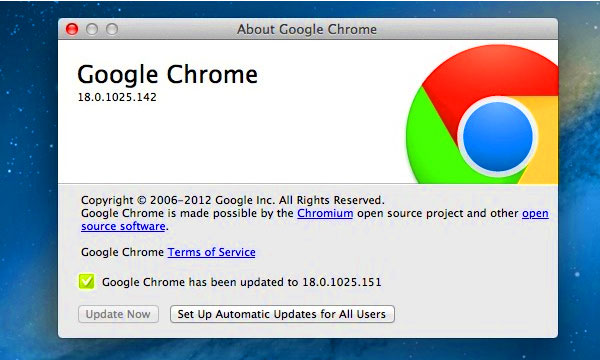Click the large Google Chrome heading
Image resolution: width=600 pixels, height=360 pixels.
168,75
